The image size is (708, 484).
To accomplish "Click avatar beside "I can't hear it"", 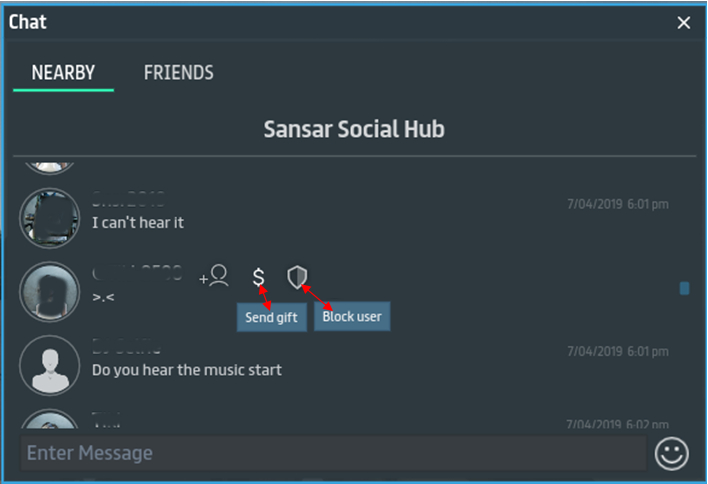I will (50, 217).
